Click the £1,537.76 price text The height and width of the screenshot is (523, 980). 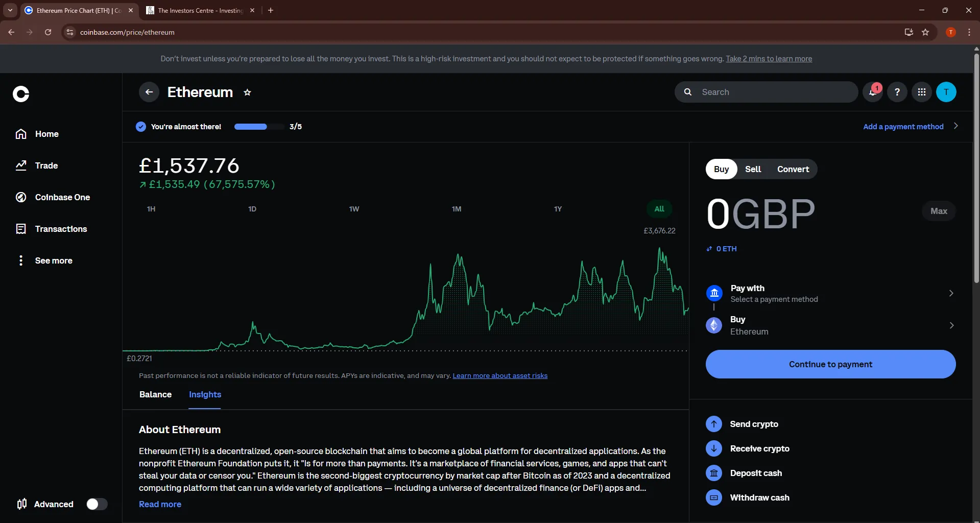[x=189, y=165]
